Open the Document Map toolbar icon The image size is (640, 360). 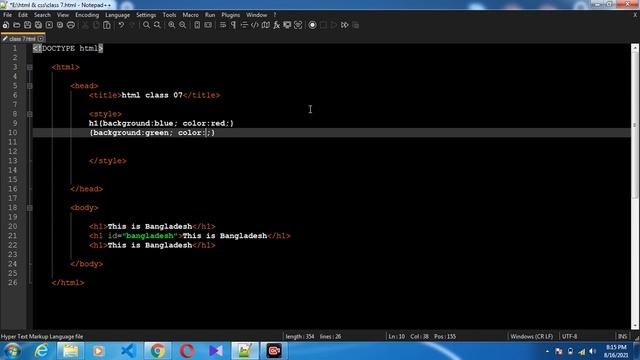266,25
